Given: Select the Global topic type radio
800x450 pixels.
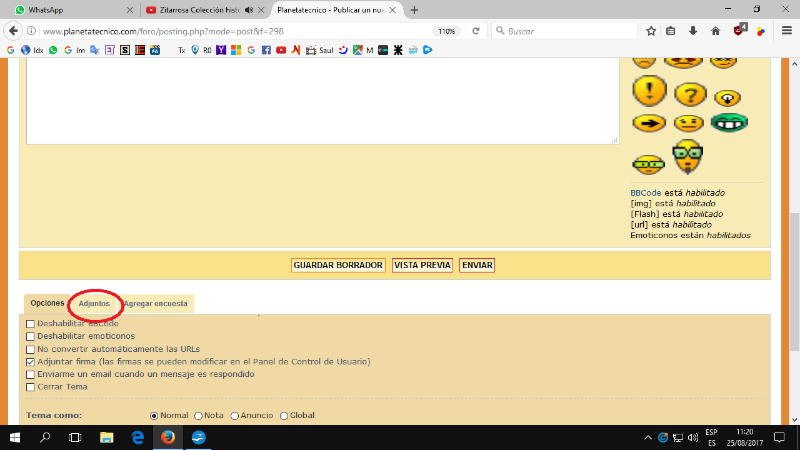Looking at the screenshot, I should (x=284, y=415).
